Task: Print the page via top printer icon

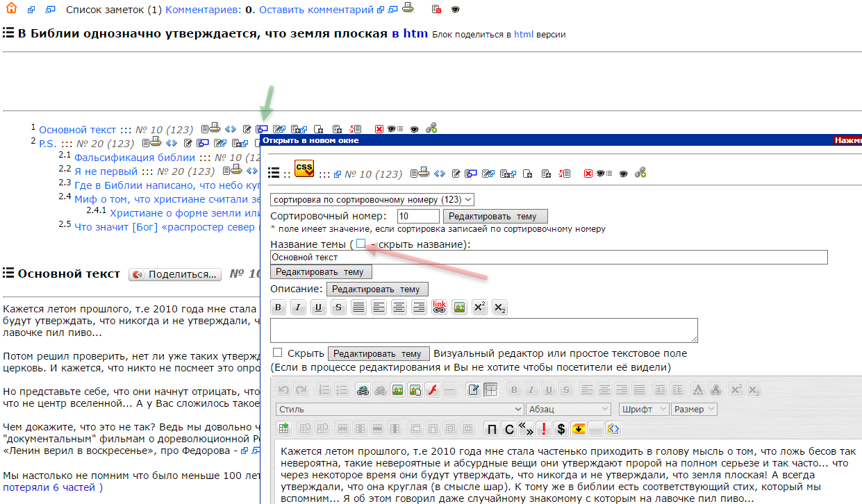Action: pos(408,8)
